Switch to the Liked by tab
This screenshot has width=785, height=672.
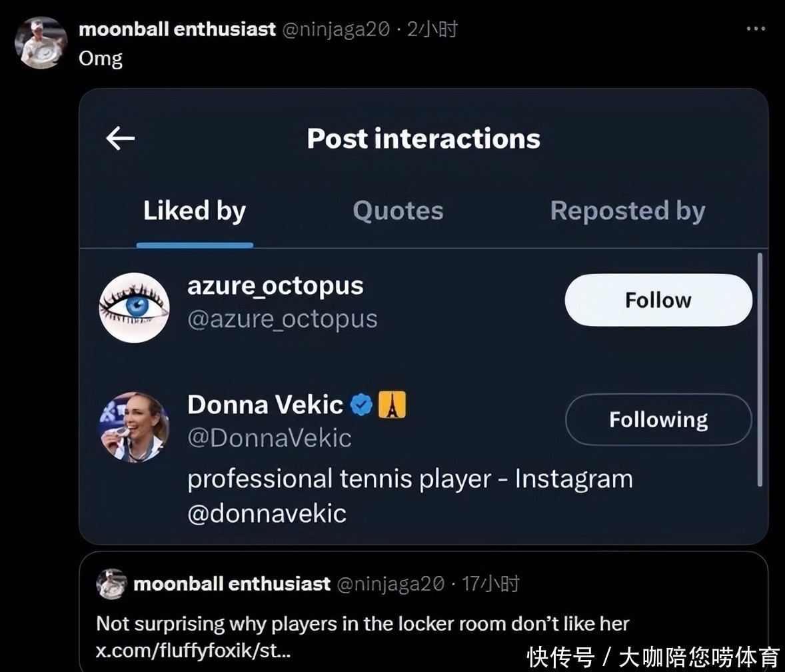click(195, 211)
